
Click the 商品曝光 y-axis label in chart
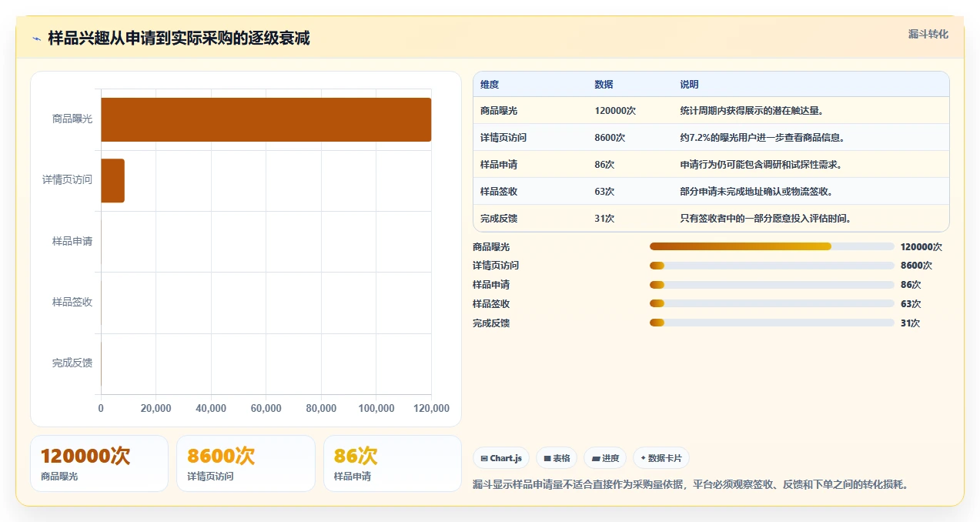coord(72,119)
